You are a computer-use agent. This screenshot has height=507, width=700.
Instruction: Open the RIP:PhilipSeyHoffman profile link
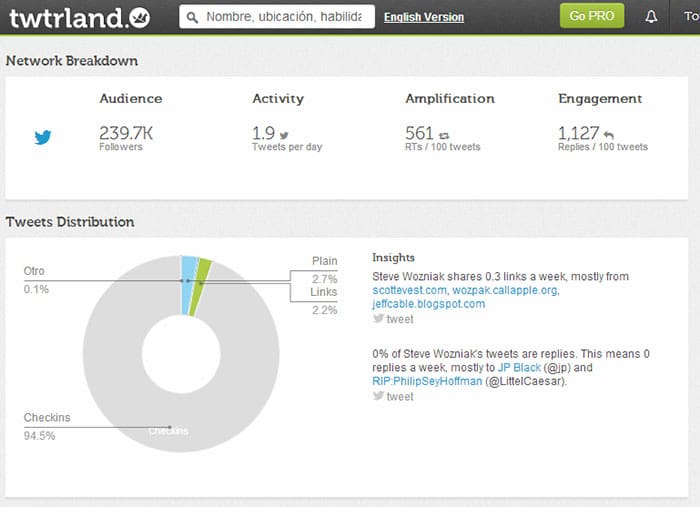point(427,381)
